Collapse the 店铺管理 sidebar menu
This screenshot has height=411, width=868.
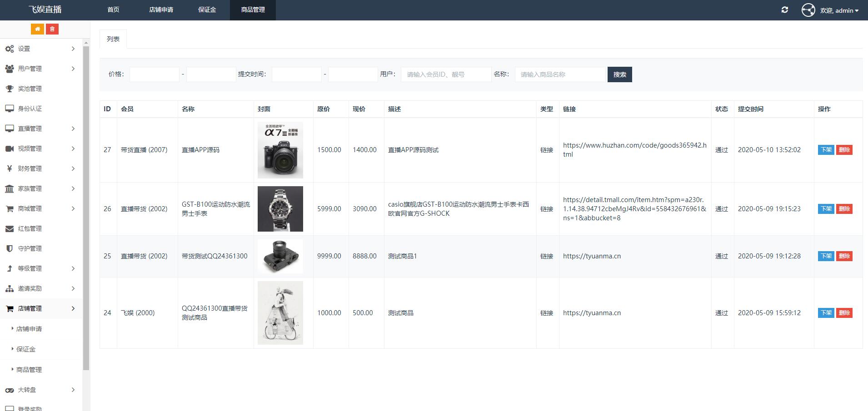point(40,308)
